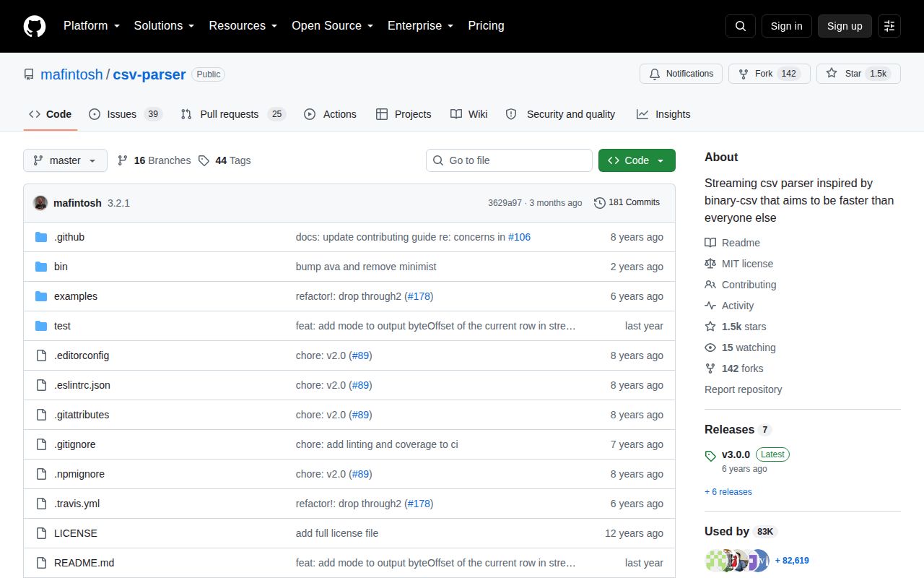The width and height of the screenshot is (924, 578).
Task: Open the .gitattributes file
Action: point(82,415)
